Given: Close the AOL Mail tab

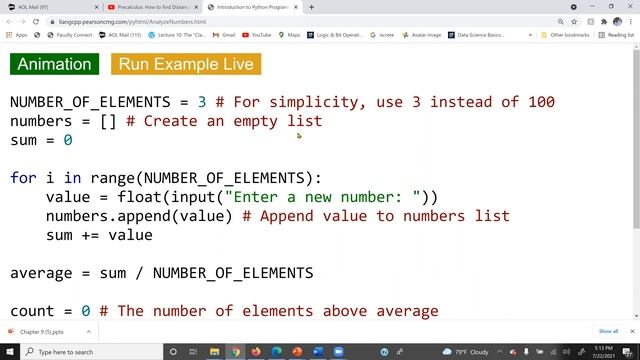Looking at the screenshot, I should (96, 7).
